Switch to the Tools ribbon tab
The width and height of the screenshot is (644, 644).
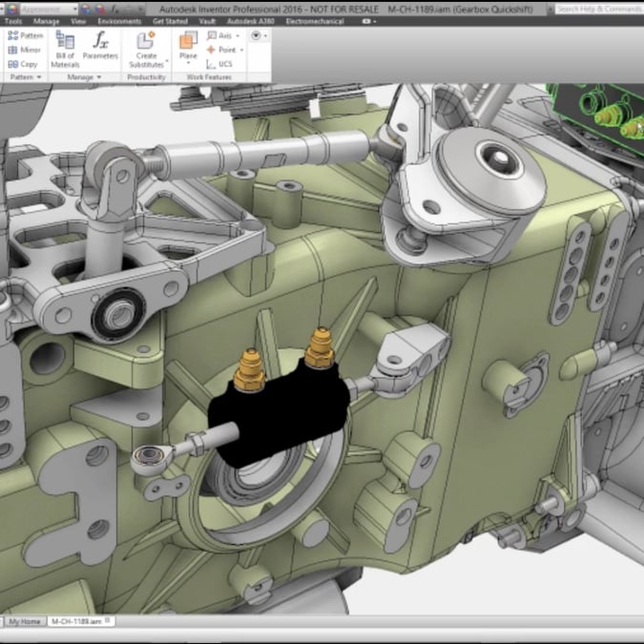click(12, 21)
